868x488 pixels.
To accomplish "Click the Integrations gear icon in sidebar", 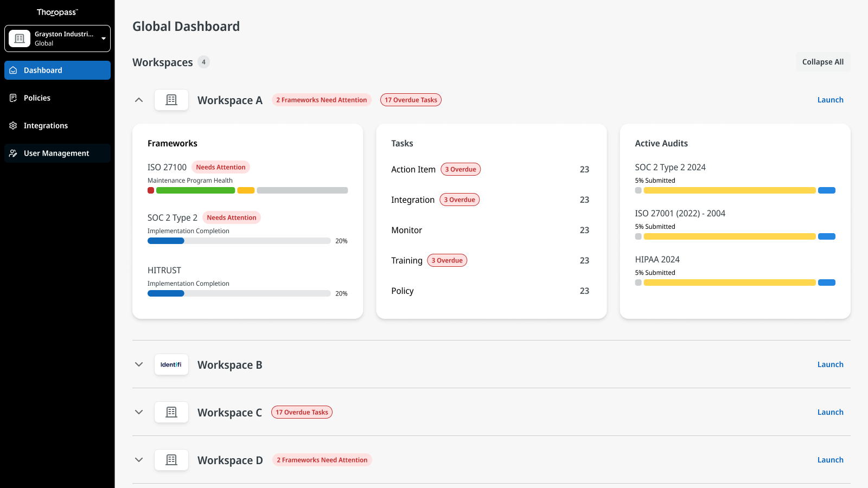I will (14, 125).
